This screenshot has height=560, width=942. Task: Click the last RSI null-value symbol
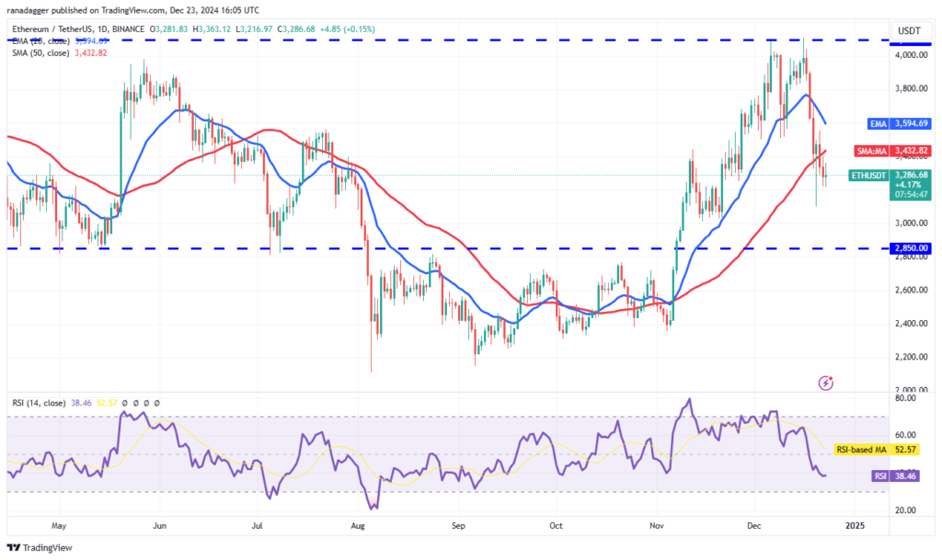tap(156, 403)
